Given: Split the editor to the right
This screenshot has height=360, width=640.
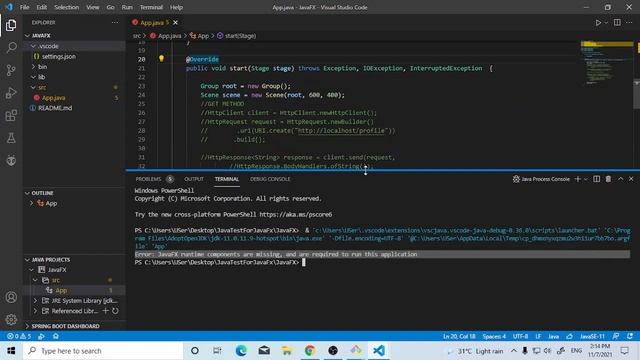Looking at the screenshot, I should click(x=617, y=22).
